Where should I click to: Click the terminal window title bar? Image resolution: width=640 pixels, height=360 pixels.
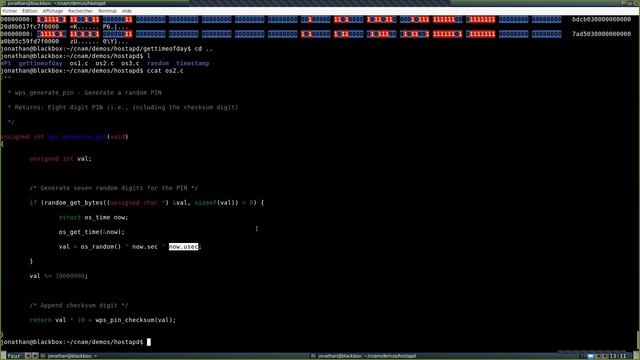pos(320,3)
